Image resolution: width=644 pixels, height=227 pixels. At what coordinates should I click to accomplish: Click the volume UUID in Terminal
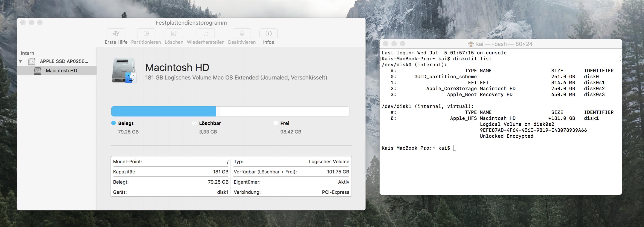(533, 130)
